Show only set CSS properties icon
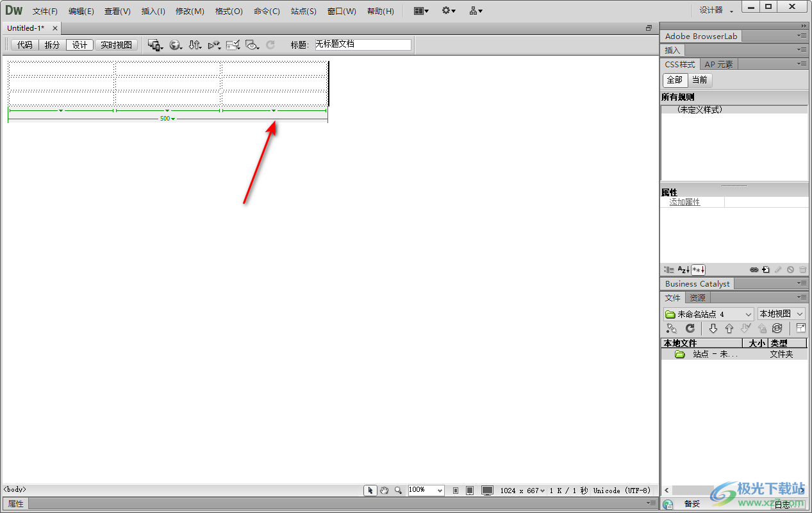This screenshot has height=513, width=812. (x=698, y=270)
